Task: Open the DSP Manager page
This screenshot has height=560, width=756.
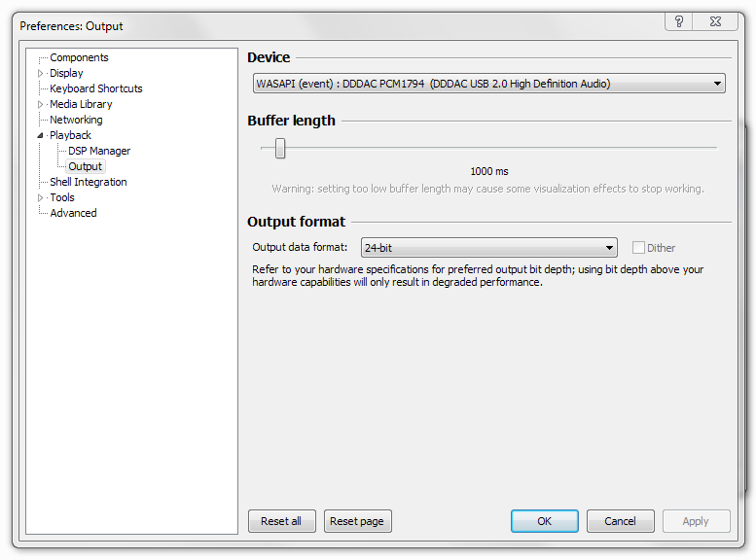Action: tap(98, 151)
